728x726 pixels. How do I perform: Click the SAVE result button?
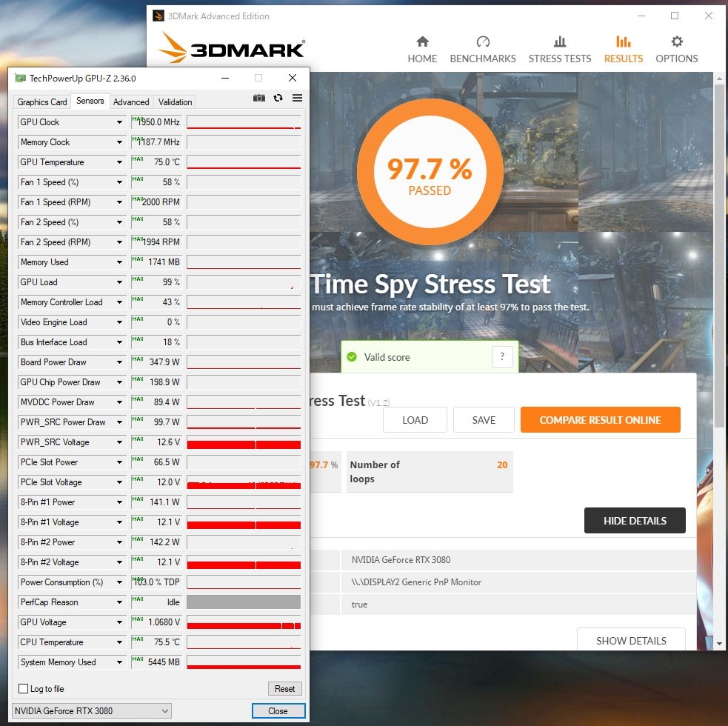[484, 420]
